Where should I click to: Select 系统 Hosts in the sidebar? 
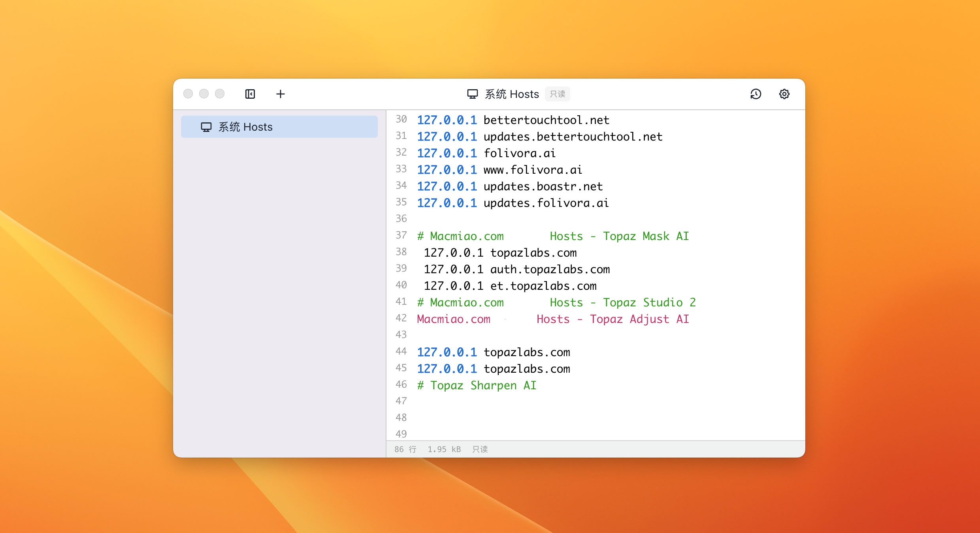279,127
